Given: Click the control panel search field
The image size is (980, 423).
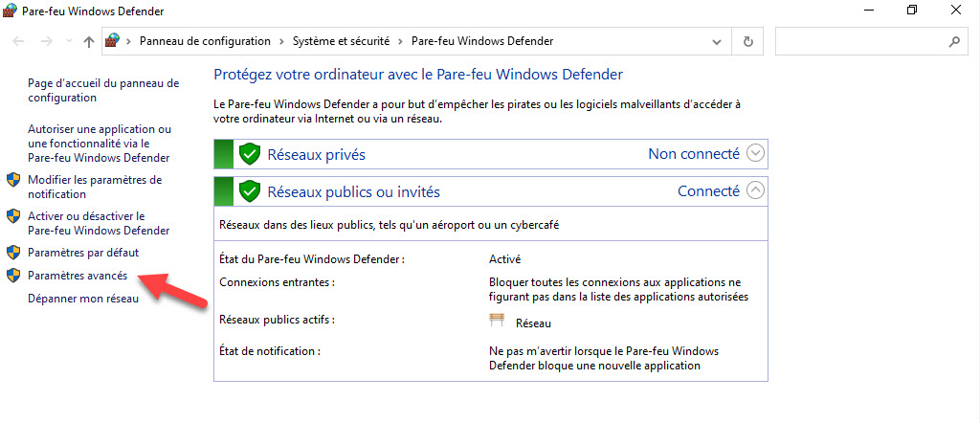Looking at the screenshot, I should [x=862, y=42].
